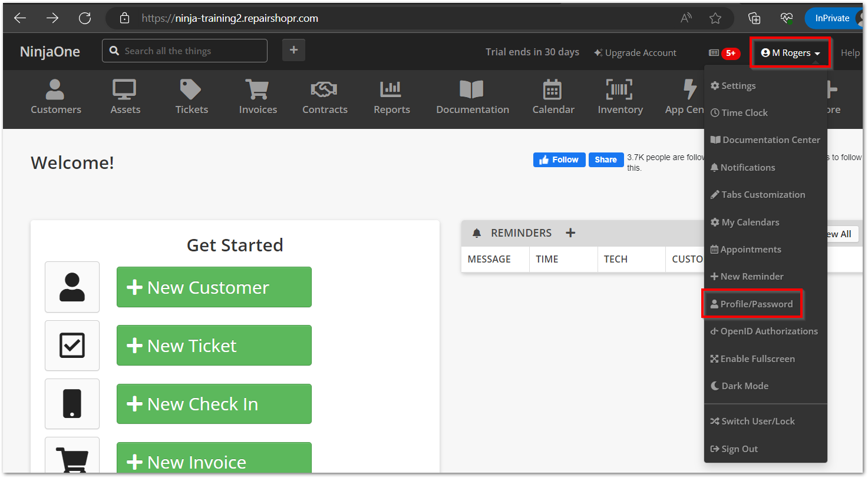This screenshot has width=868, height=478.
Task: Open the Calendar icon
Action: click(553, 91)
